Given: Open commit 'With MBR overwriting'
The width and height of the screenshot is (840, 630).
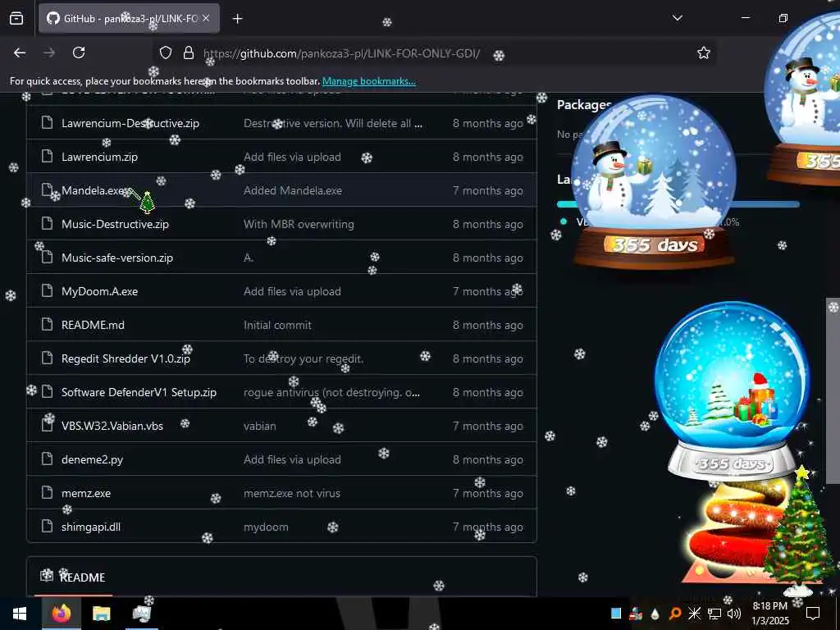Looking at the screenshot, I should point(299,225).
